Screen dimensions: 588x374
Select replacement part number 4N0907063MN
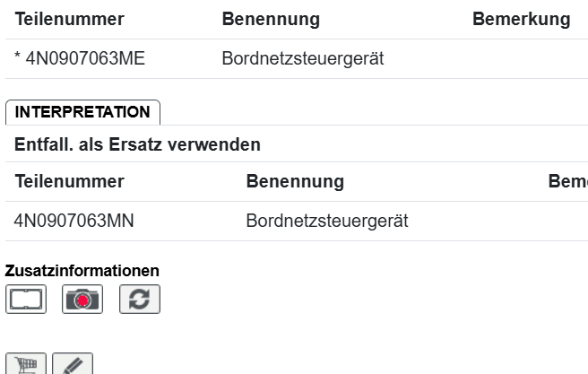(x=74, y=221)
